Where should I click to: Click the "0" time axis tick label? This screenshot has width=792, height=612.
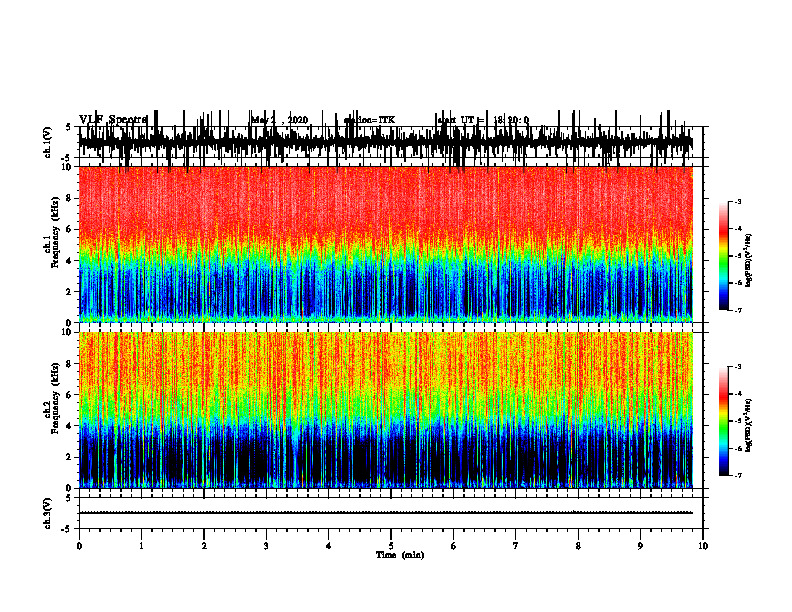point(79,546)
